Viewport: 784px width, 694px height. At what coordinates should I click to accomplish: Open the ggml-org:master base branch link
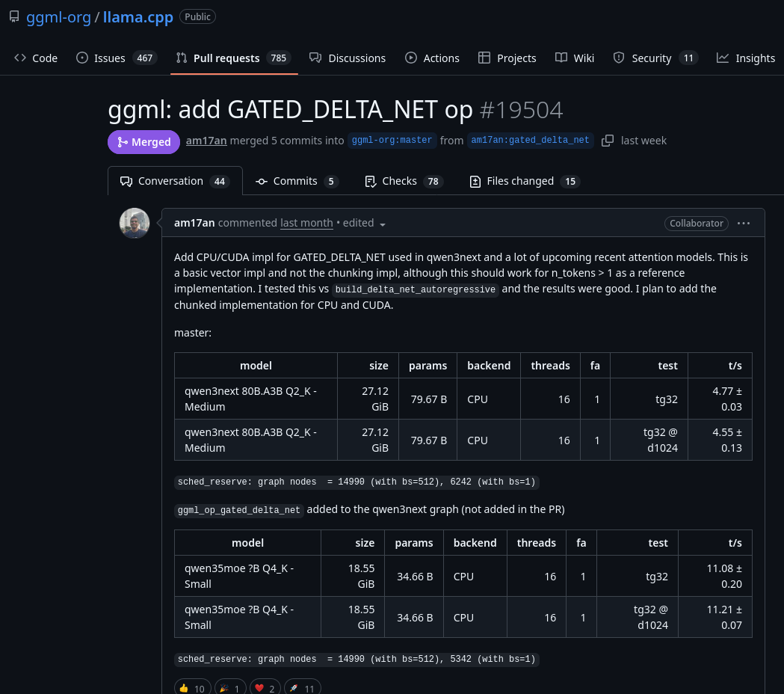tap(392, 141)
